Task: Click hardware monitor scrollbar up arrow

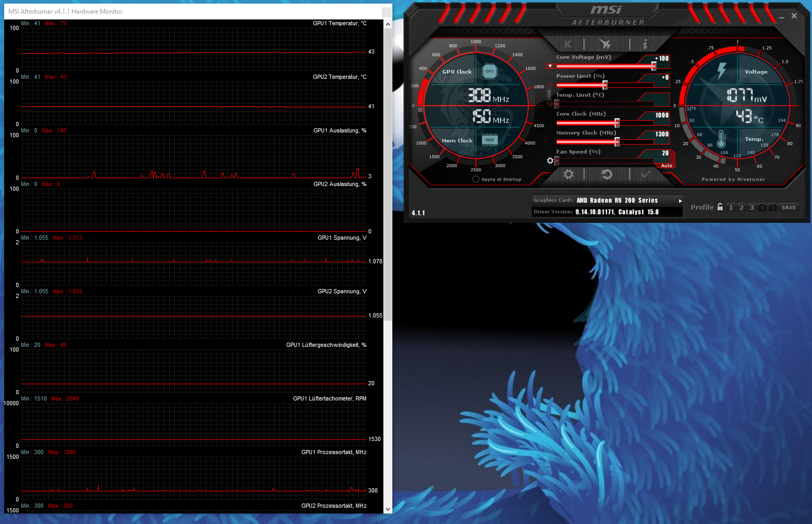Action: tap(388, 24)
